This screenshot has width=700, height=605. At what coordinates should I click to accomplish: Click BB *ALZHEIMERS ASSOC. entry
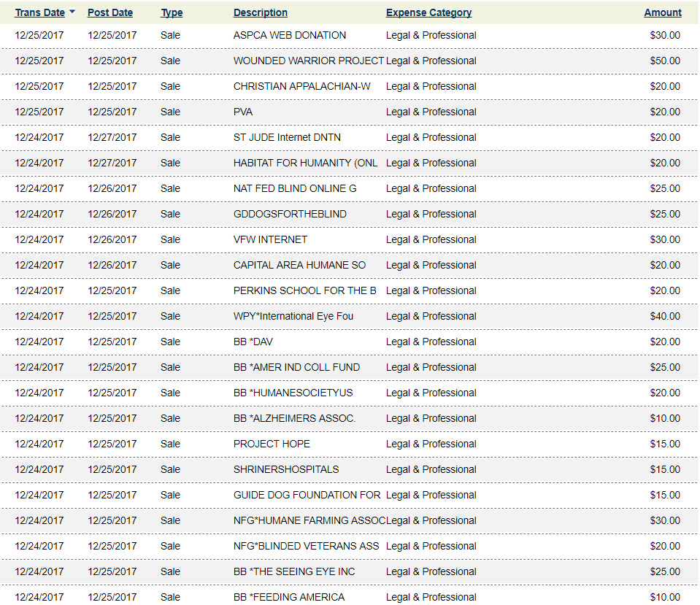[x=294, y=418]
